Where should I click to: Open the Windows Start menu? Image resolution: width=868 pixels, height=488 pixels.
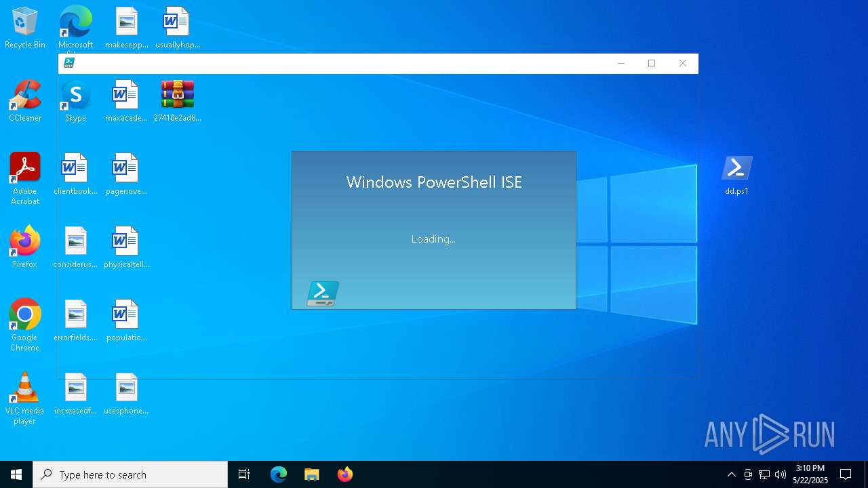(x=16, y=474)
